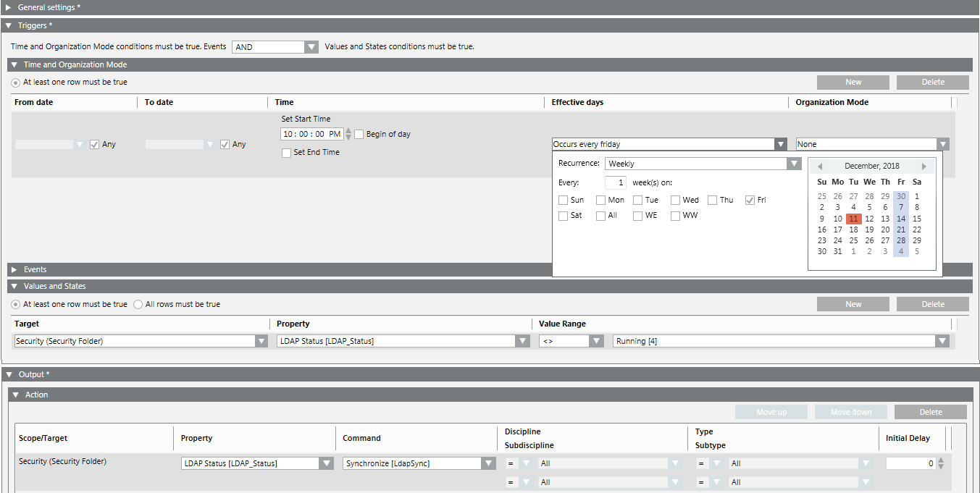Click New in Time and Organization Mode

[853, 82]
